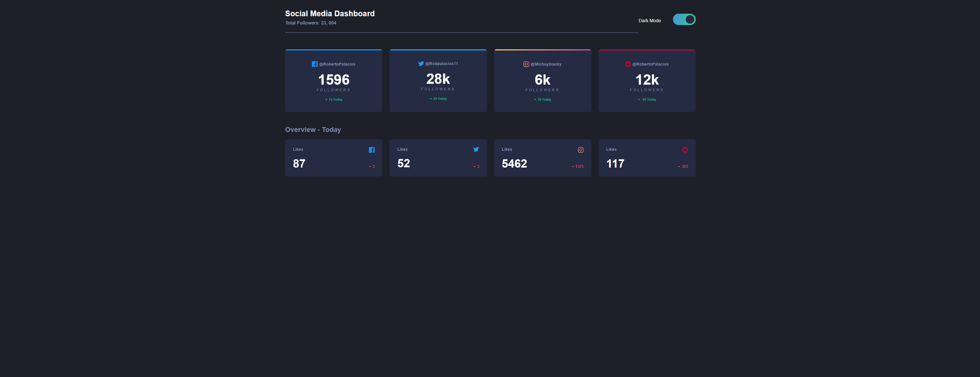
Task: Open the 1596 followers Facebook card
Action: pos(333,80)
